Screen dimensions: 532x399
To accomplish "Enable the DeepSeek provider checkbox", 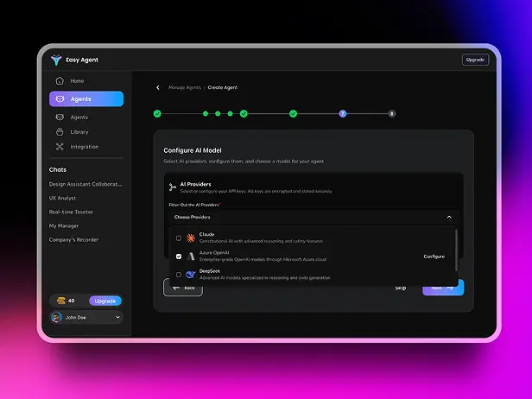I will pos(179,275).
